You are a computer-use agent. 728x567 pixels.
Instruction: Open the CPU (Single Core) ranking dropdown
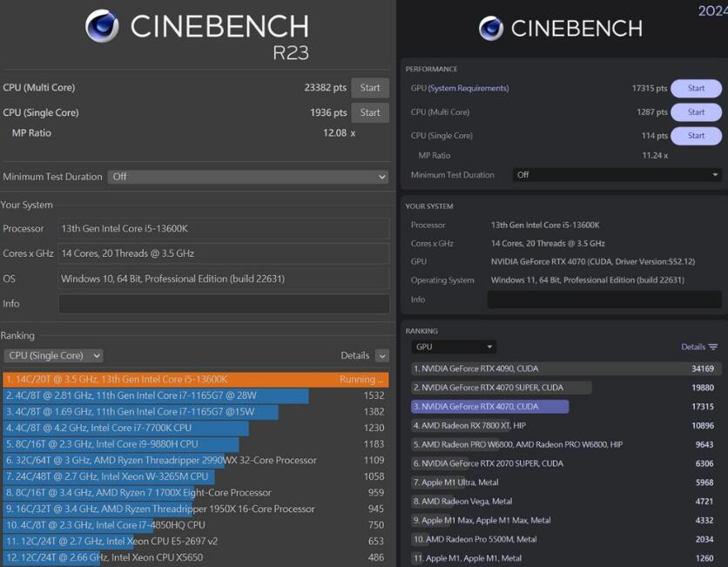click(x=53, y=355)
